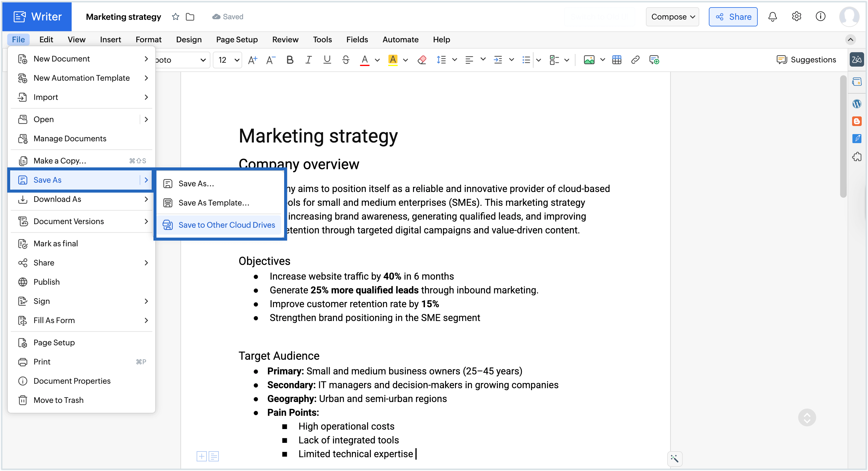The height and width of the screenshot is (471, 868).
Task: Clear formatting with the eraser icon
Action: click(x=422, y=60)
